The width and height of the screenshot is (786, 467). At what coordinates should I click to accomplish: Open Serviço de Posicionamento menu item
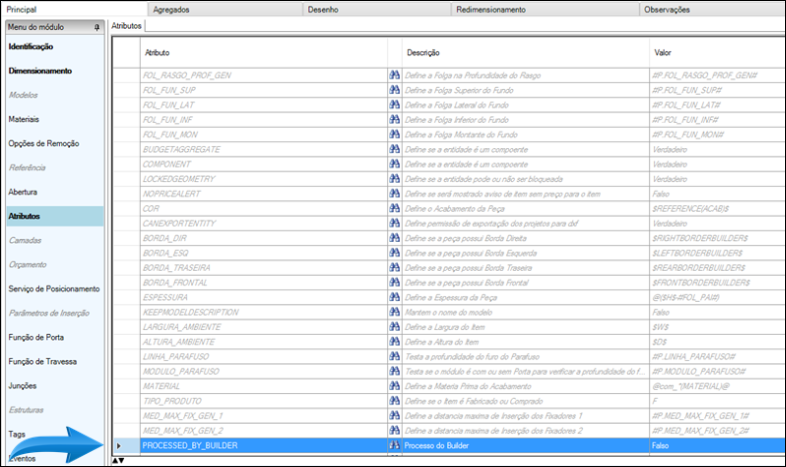[x=54, y=289]
